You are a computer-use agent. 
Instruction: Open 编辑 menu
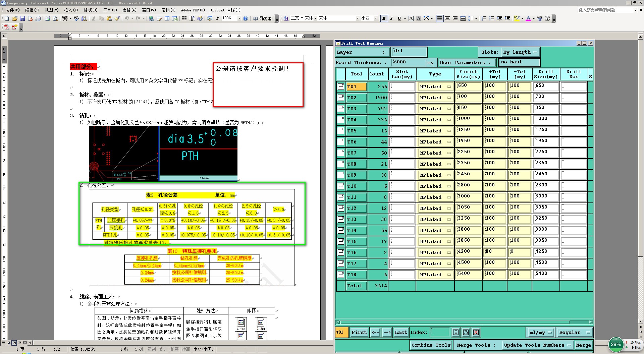[x=32, y=10]
